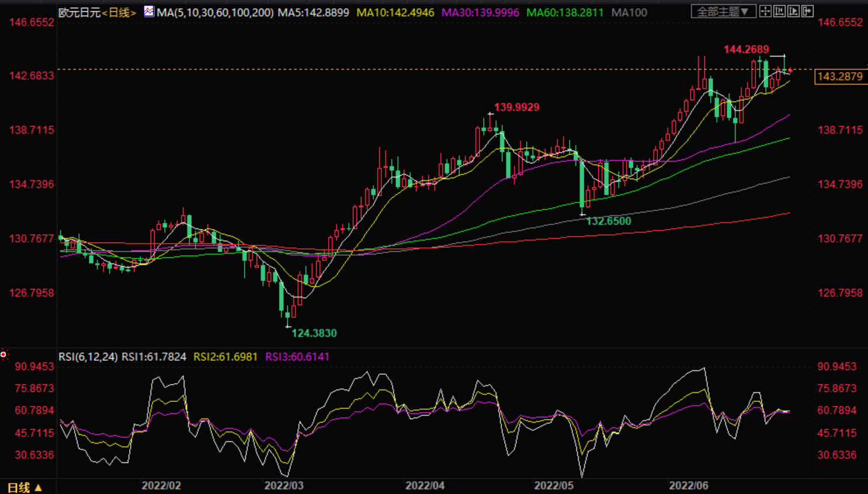The image size is (868, 494).
Task: Select the RSI1:61.7824 legend value
Action: pyautogui.click(x=154, y=357)
